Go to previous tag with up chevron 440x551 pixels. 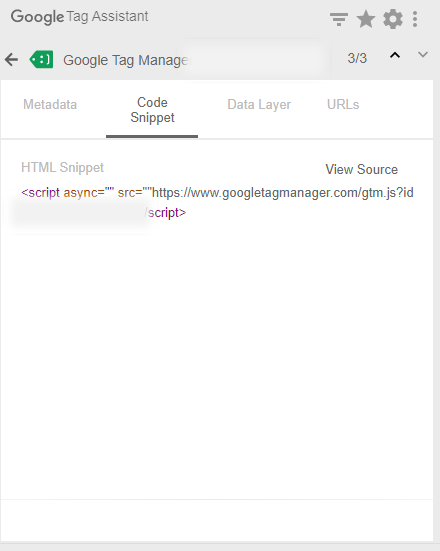(x=395, y=55)
